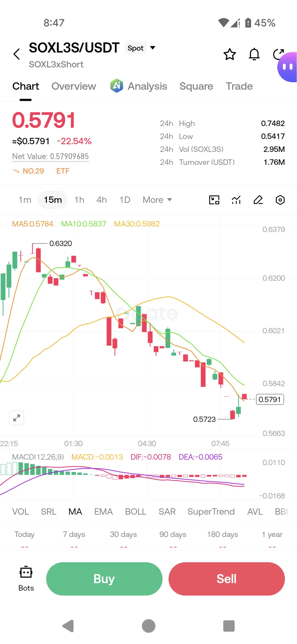Select the 1m timeframe
The image size is (297, 644).
click(x=25, y=200)
